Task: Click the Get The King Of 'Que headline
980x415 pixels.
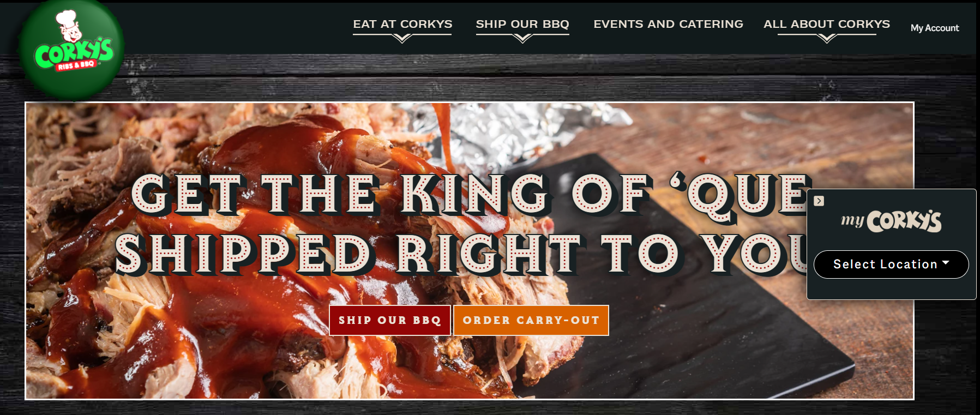Action: point(470,194)
